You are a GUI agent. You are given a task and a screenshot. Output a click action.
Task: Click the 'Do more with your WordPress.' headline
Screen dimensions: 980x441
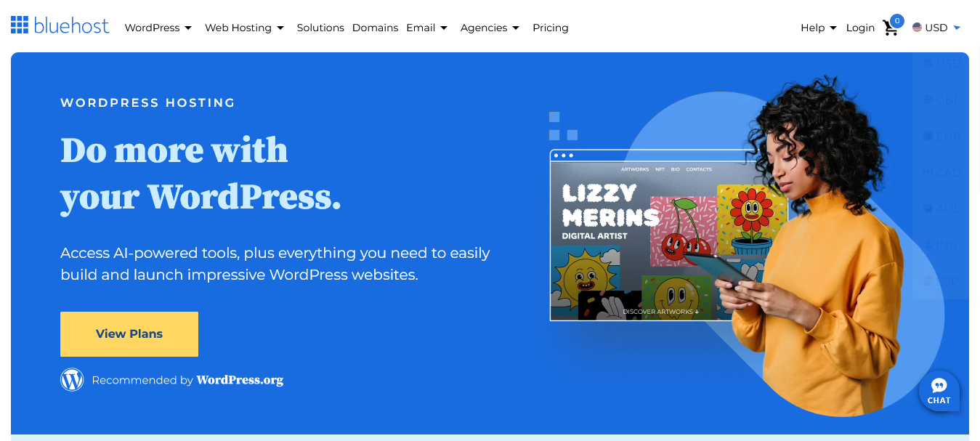[x=201, y=173]
